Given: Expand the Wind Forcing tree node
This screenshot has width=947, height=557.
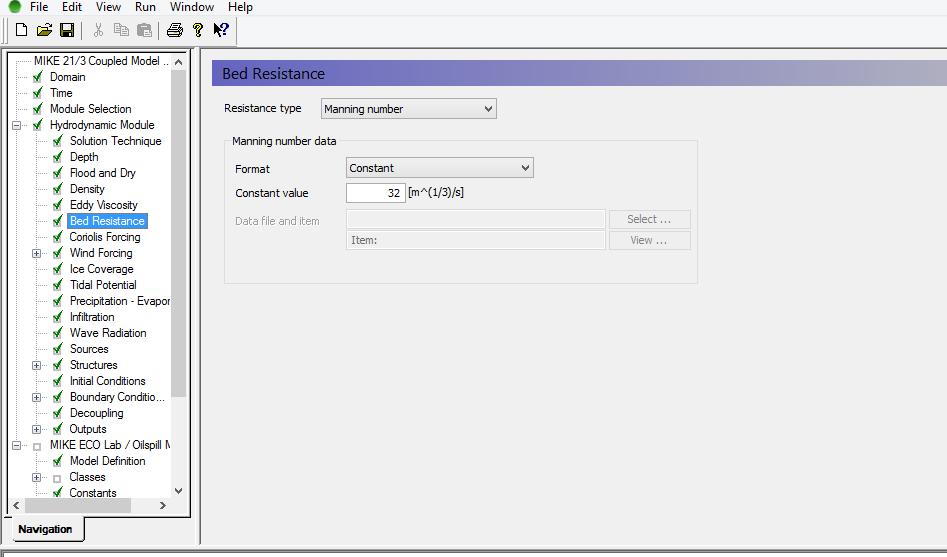Looking at the screenshot, I should click(37, 253).
